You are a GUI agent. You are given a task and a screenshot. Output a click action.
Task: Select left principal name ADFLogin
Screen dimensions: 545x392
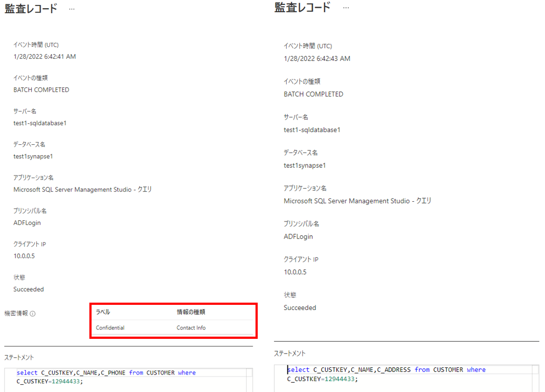(27, 223)
